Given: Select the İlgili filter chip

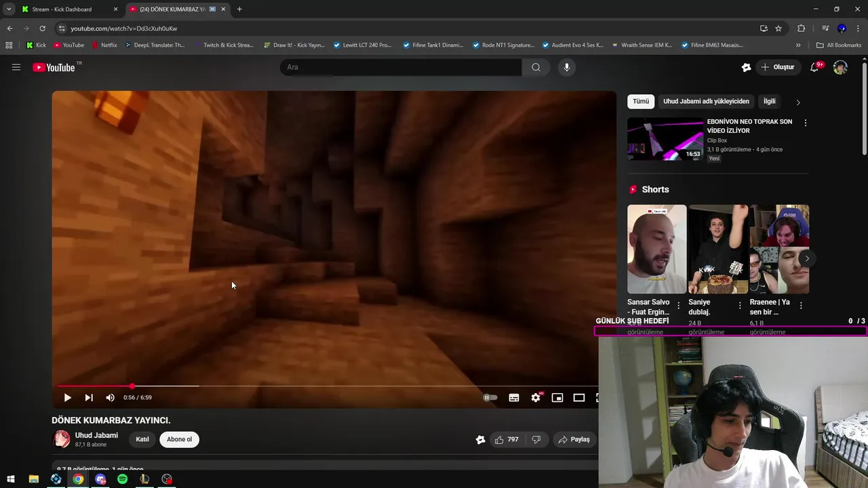Looking at the screenshot, I should click(769, 101).
